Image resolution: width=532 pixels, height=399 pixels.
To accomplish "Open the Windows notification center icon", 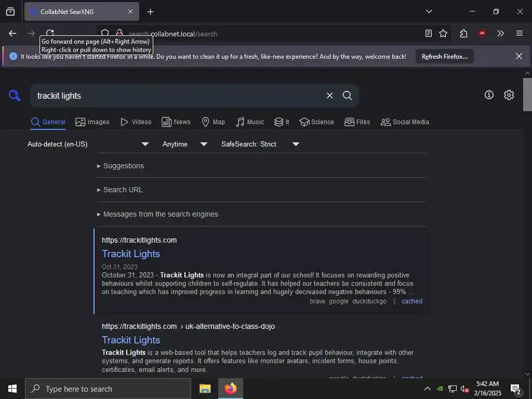I will 516,389.
